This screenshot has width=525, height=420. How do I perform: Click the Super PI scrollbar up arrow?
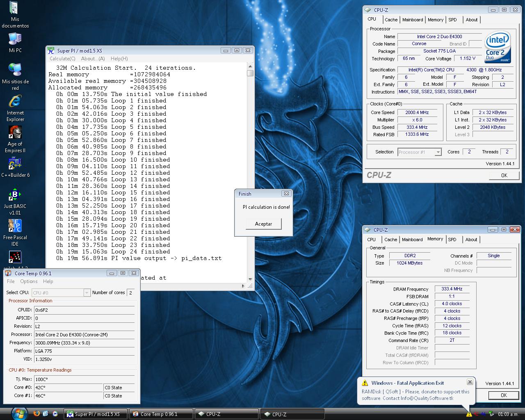[250, 66]
